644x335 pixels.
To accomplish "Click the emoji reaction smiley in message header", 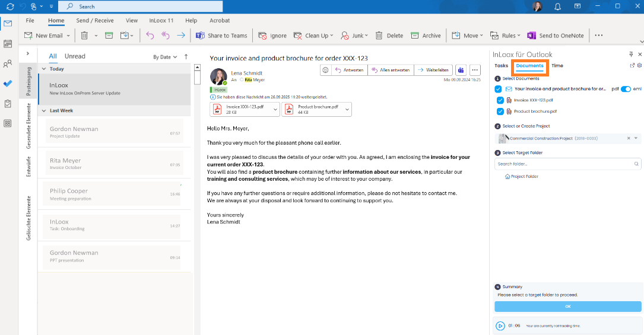I will click(x=325, y=70).
